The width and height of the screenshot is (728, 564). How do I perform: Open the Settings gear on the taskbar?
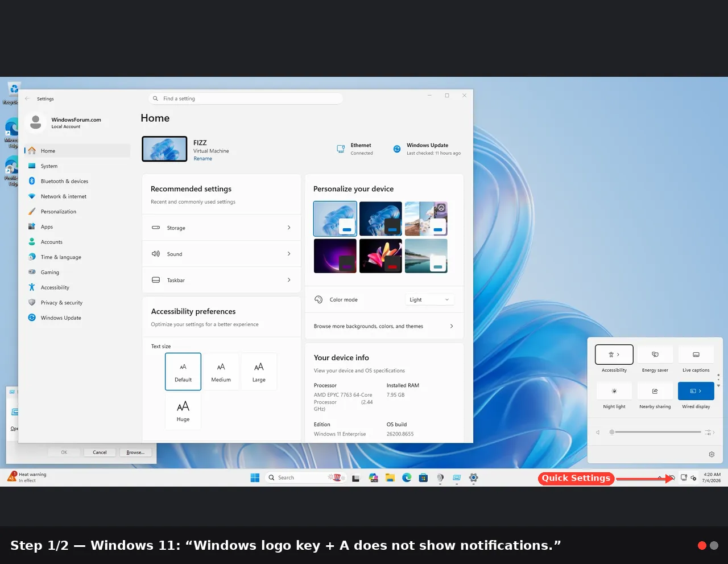[x=473, y=478]
